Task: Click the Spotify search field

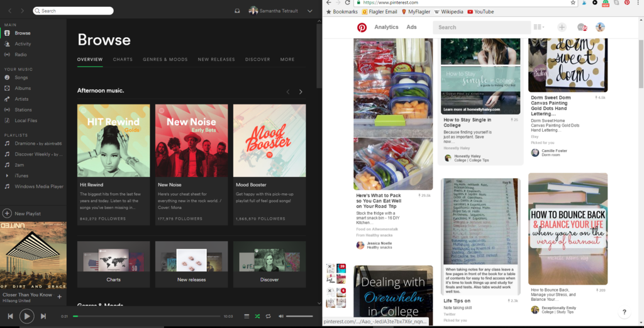Action: point(73,11)
